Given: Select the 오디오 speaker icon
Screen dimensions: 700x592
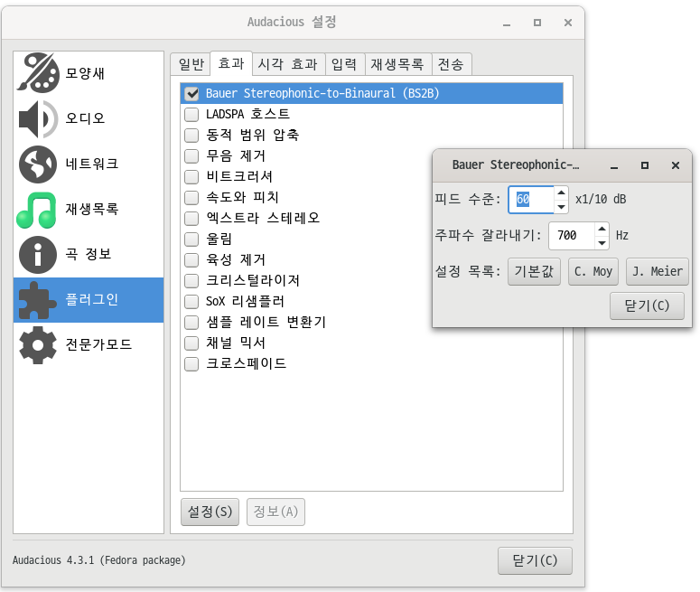Looking at the screenshot, I should [x=38, y=118].
